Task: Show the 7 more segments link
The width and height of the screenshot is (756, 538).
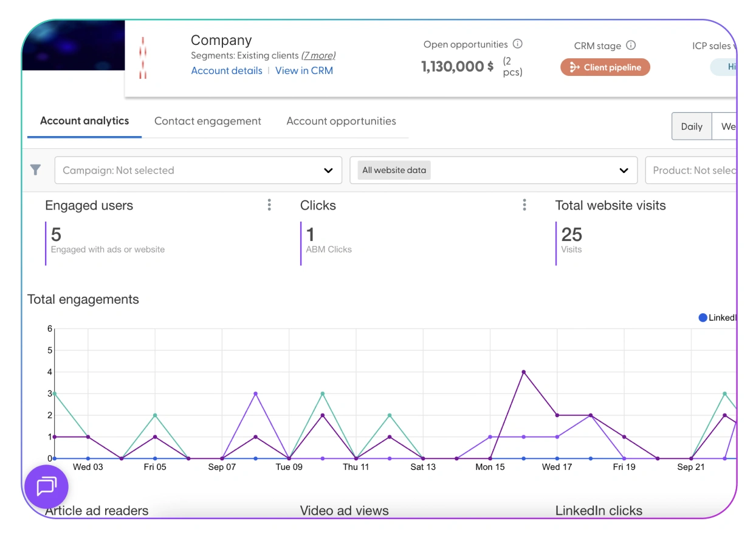Action: point(318,55)
